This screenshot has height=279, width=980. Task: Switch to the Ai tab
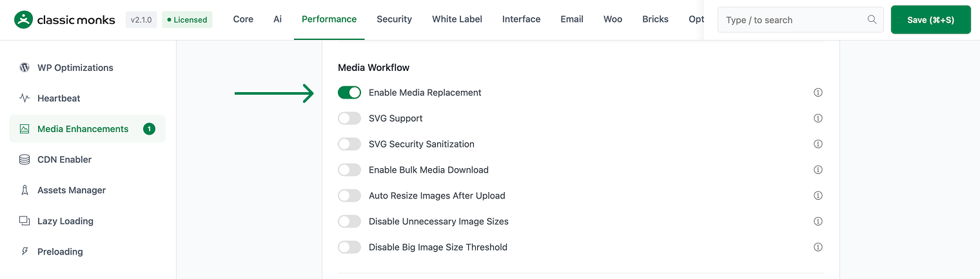(277, 19)
